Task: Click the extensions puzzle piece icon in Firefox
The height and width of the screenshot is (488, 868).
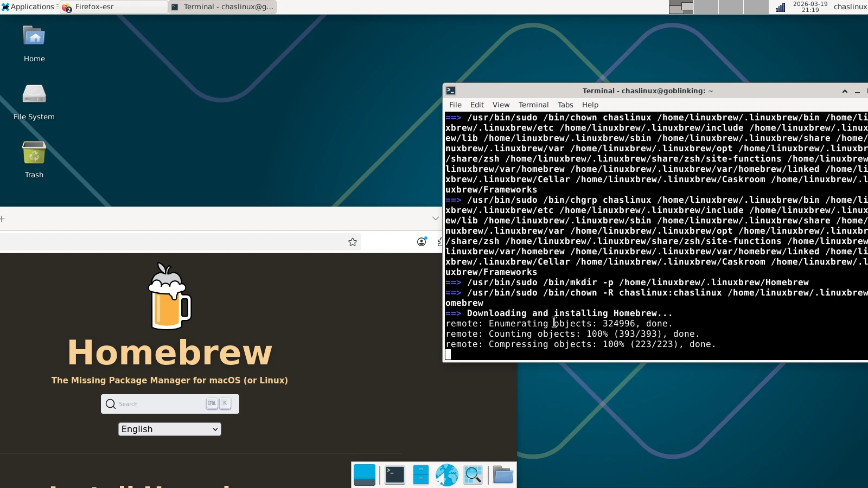Action: point(441,242)
